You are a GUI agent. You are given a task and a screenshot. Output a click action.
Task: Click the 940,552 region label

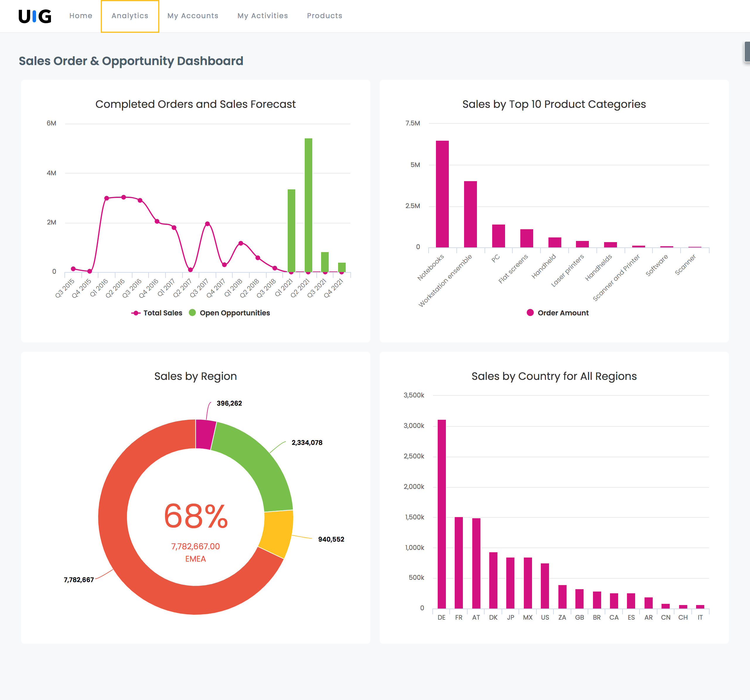coord(331,539)
